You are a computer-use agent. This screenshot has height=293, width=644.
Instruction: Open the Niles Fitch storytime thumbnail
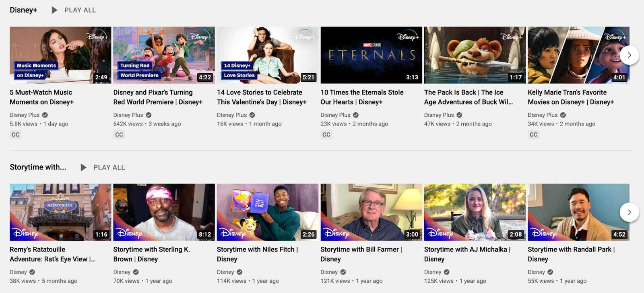tap(268, 212)
